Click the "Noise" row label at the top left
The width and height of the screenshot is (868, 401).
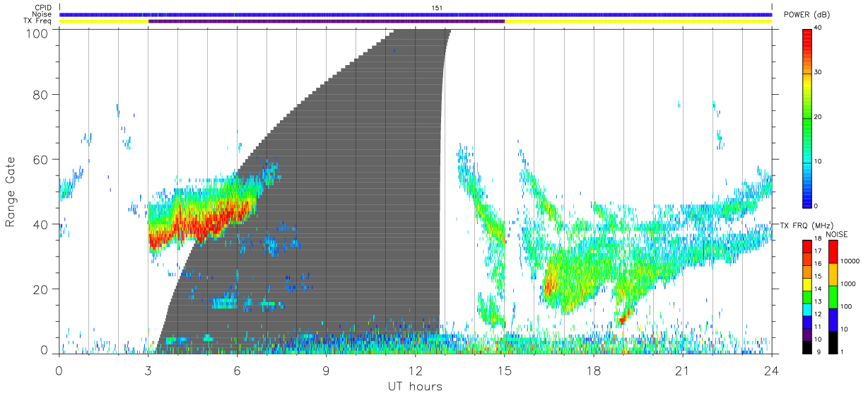click(42, 14)
